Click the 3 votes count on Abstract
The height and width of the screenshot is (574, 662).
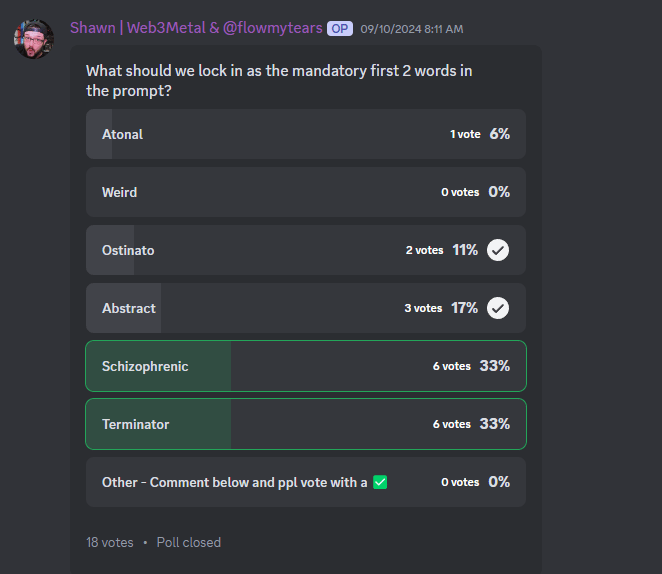click(x=423, y=309)
